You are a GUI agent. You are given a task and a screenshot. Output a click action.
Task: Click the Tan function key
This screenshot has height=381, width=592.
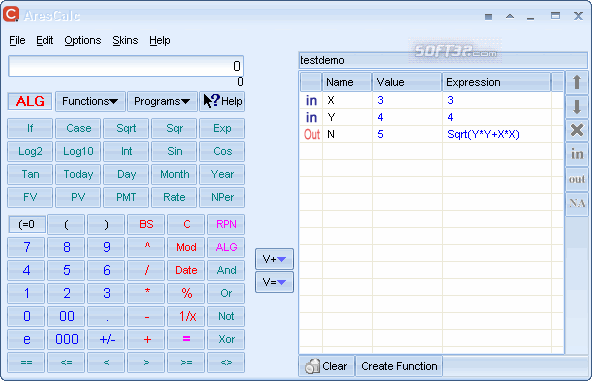[30, 174]
